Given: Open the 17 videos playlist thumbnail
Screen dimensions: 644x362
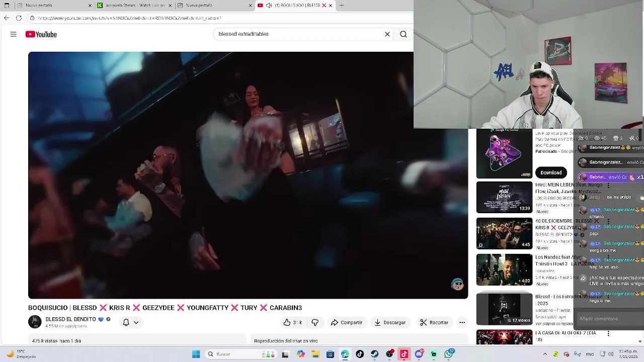Looking at the screenshot, I should click(504, 309).
